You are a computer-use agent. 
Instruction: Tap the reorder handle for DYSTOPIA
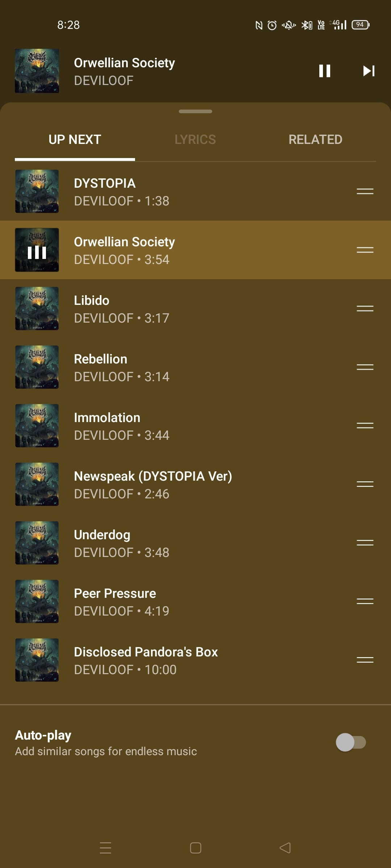click(x=365, y=191)
